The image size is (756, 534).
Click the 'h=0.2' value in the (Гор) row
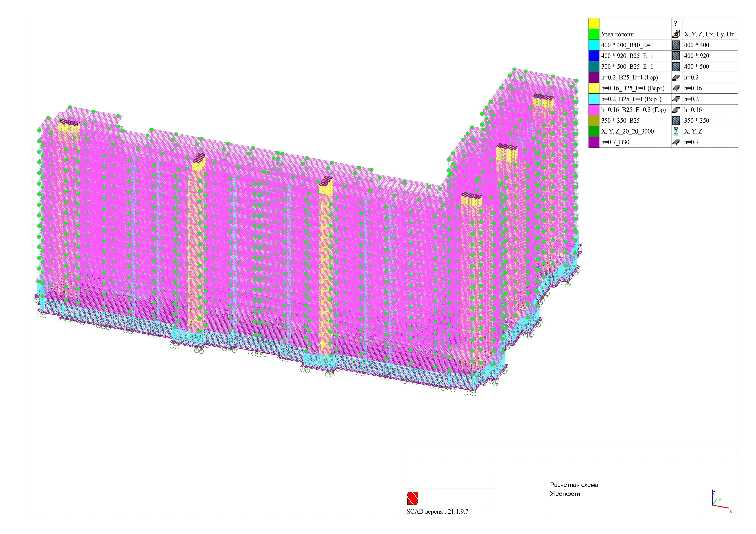coord(691,78)
